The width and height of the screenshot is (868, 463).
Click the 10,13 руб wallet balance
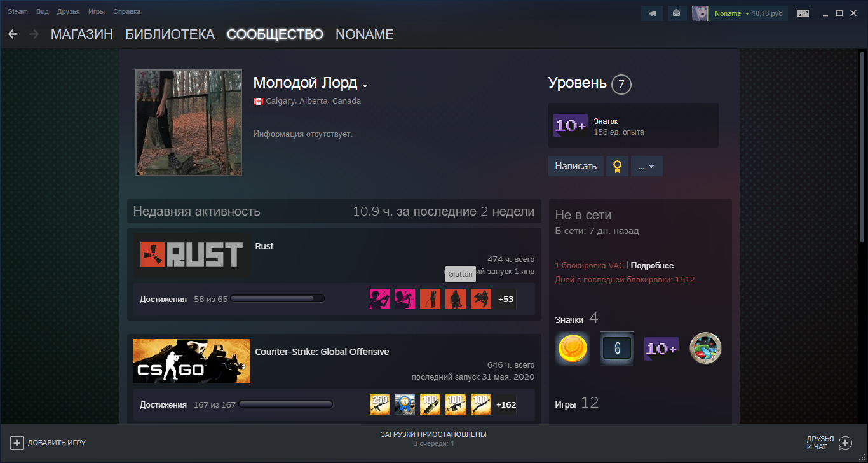[x=768, y=13]
